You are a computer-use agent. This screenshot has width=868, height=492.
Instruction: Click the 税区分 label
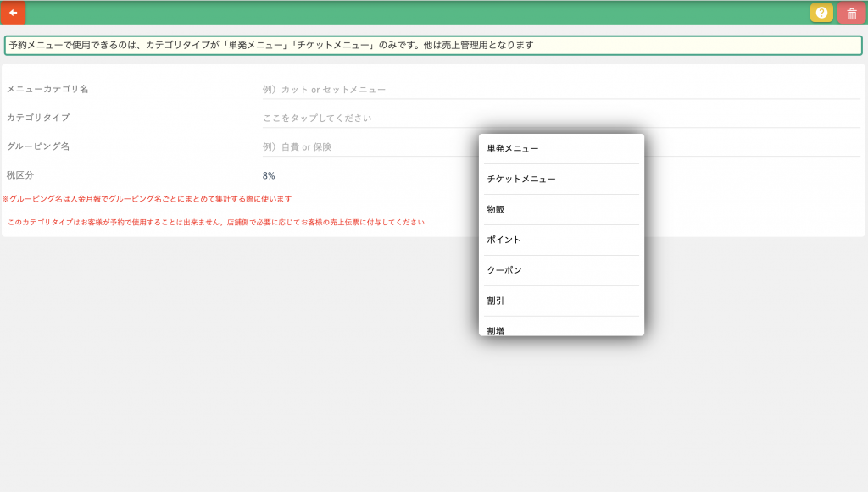[x=20, y=175]
